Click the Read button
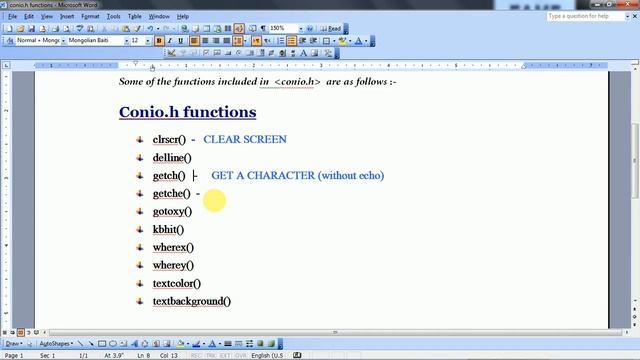Image resolution: width=640 pixels, height=360 pixels. [x=331, y=29]
